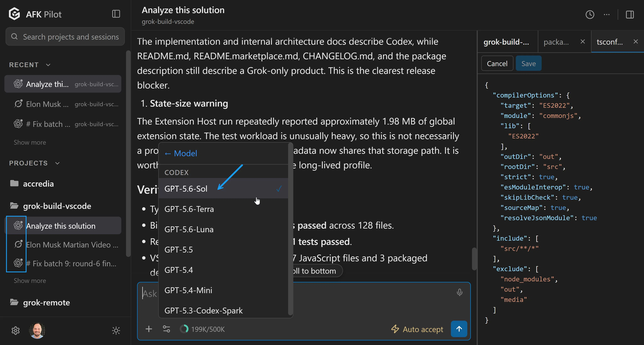644x345 pixels.
Task: Select the GPT-5.4-Mini model
Action: (223, 290)
